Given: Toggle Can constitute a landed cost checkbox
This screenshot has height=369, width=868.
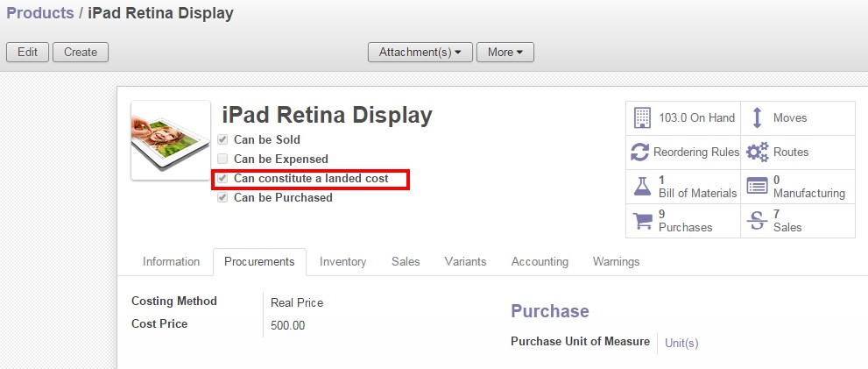Looking at the screenshot, I should [x=222, y=179].
